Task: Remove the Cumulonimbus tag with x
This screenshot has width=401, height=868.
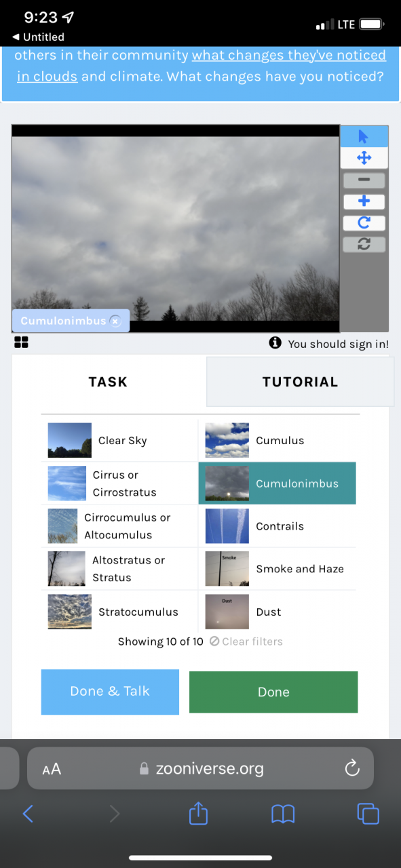Action: coord(115,321)
